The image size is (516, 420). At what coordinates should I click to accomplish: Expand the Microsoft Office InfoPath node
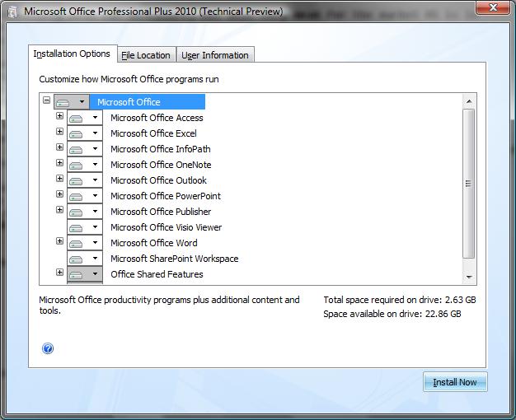(x=59, y=147)
